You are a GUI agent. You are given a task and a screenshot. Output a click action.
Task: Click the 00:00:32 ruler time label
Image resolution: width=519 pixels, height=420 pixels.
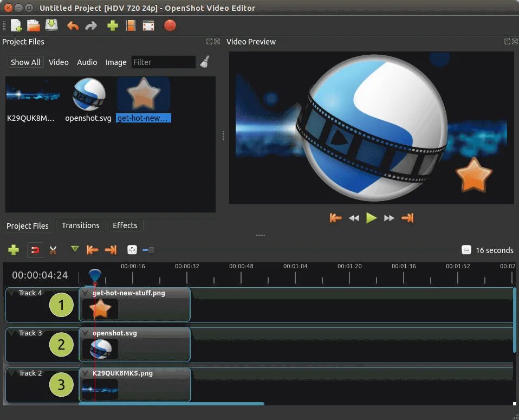[187, 266]
